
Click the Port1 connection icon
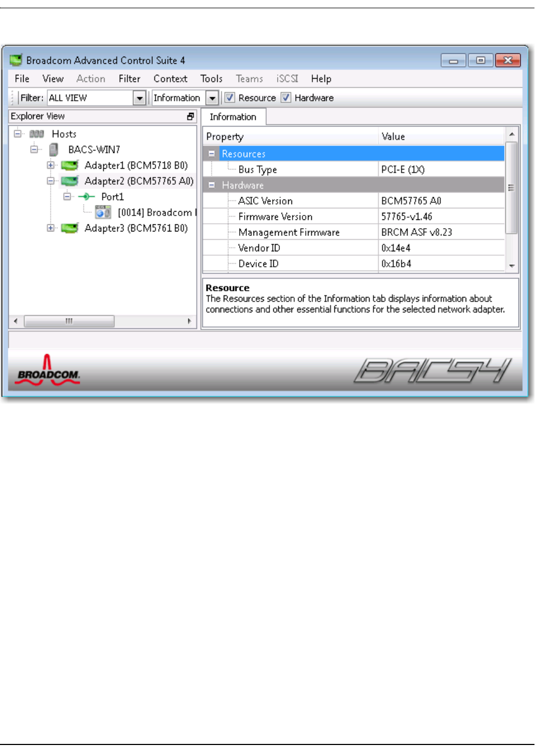[86, 196]
